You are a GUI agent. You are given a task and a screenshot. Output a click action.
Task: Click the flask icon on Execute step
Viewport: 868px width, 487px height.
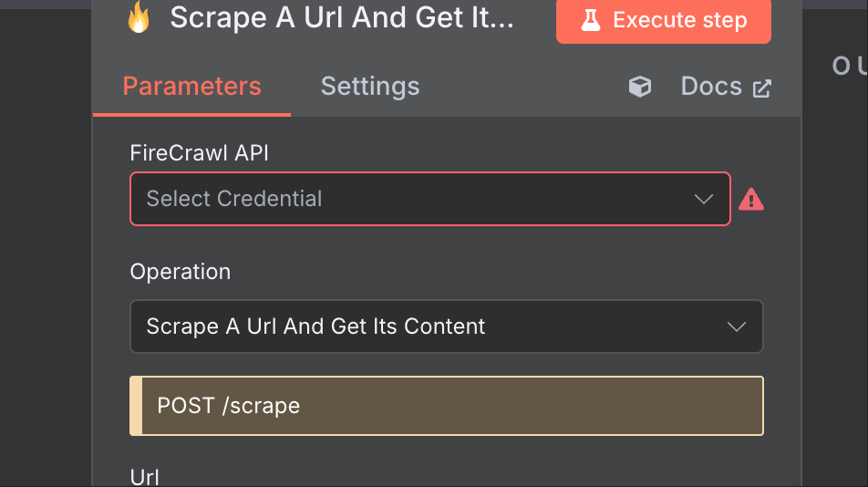click(x=590, y=20)
